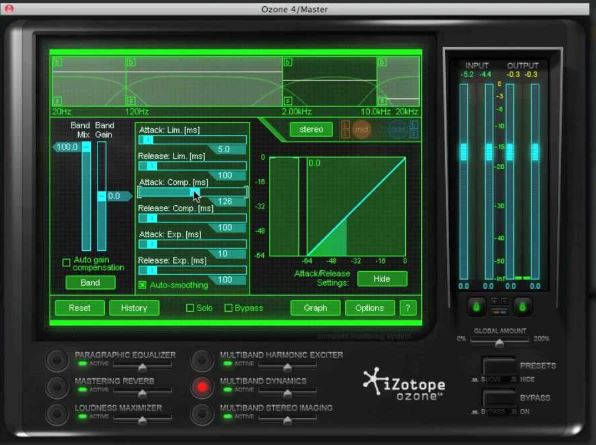Click the 's' solo icon of 10.0kHz–20kHz band
This screenshot has height=445, width=596.
tap(382, 101)
